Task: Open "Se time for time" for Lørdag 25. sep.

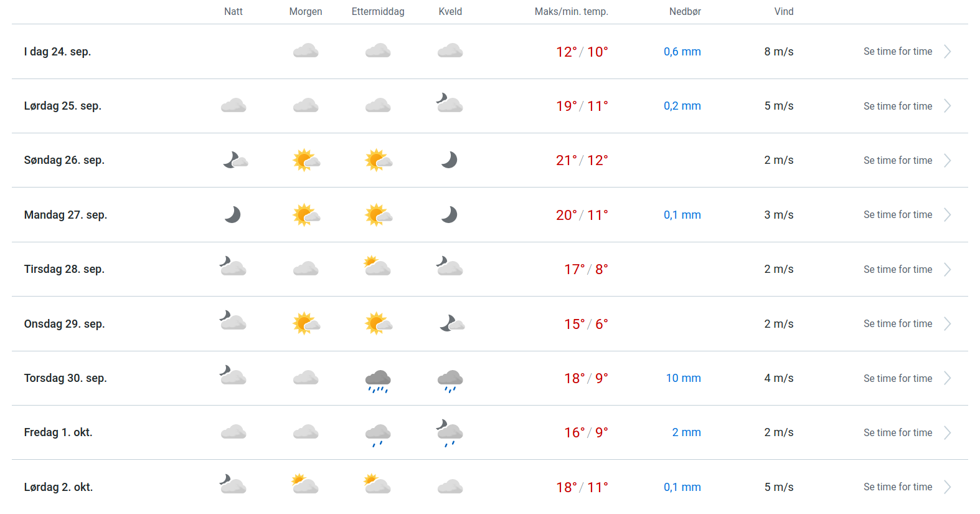Action: click(898, 107)
